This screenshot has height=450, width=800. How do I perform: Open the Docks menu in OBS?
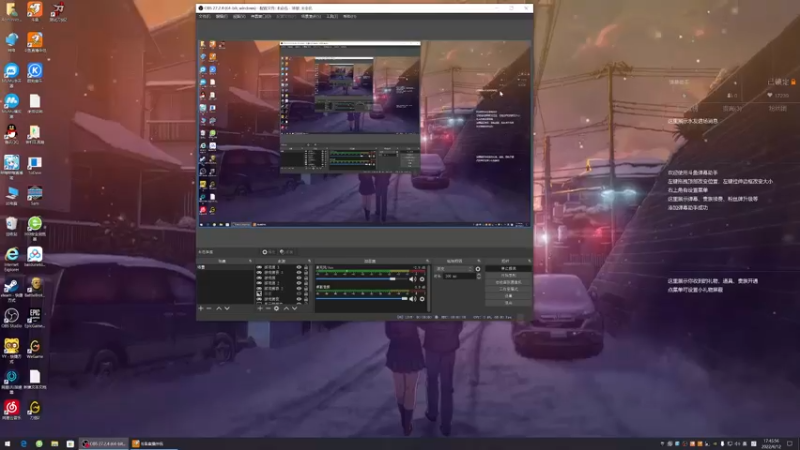pos(261,16)
